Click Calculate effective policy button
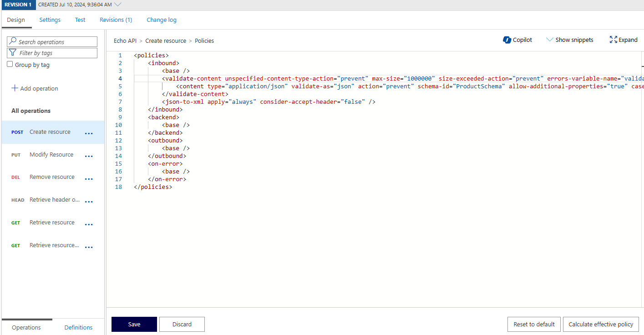The image size is (644, 335). pos(601,324)
